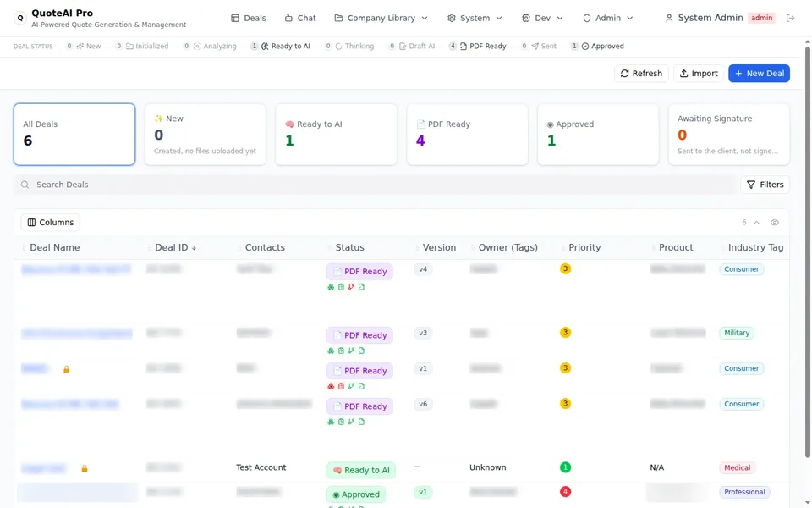Click the magnifier icon in the search bar

[x=25, y=185]
